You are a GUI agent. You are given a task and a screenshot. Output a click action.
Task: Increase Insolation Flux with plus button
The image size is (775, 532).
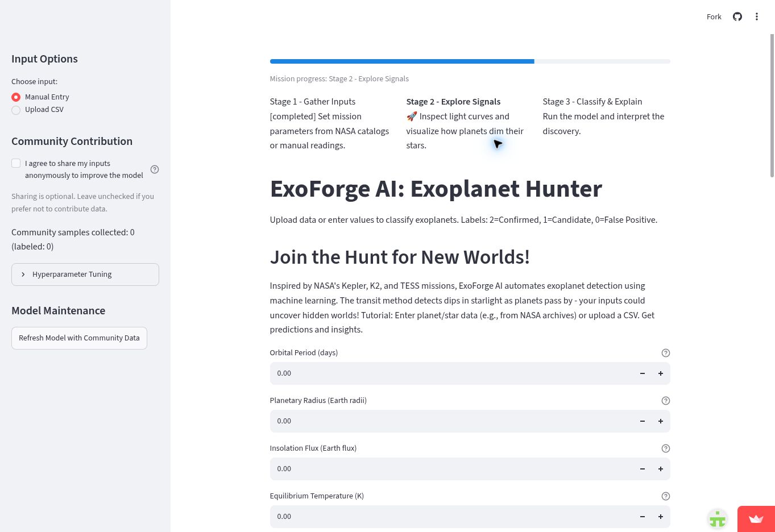point(661,469)
